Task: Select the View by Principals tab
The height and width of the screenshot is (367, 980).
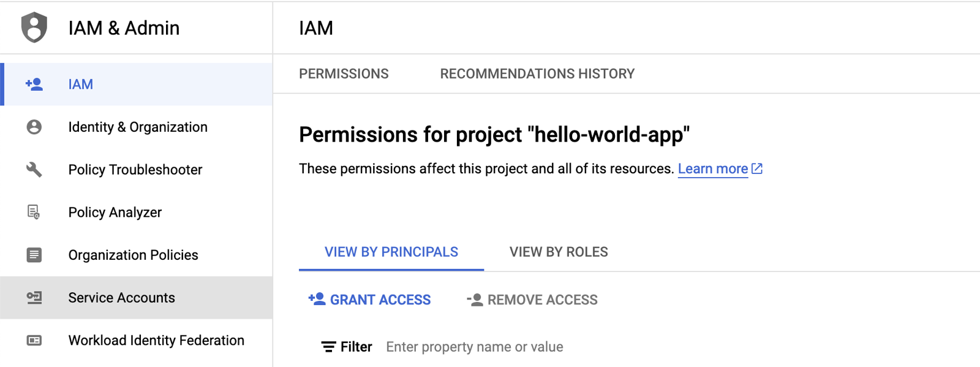Action: click(391, 252)
